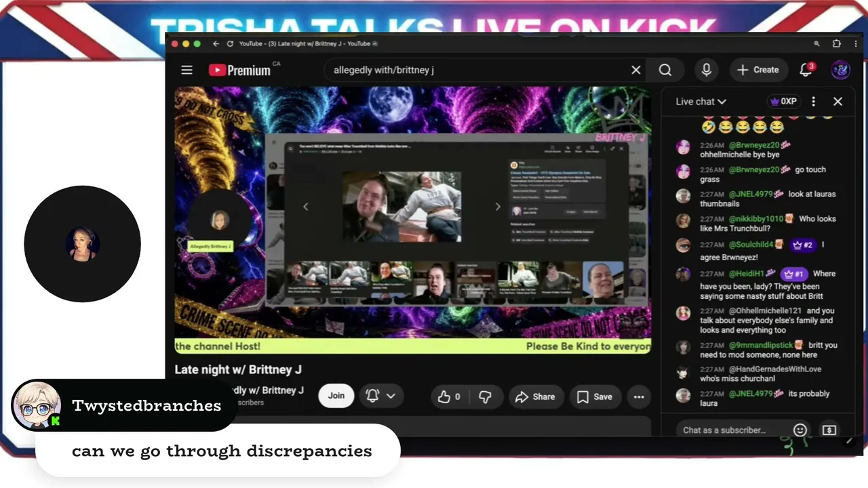868x488 pixels.
Task: Open emoji picker in chat input
Action: tap(800, 430)
